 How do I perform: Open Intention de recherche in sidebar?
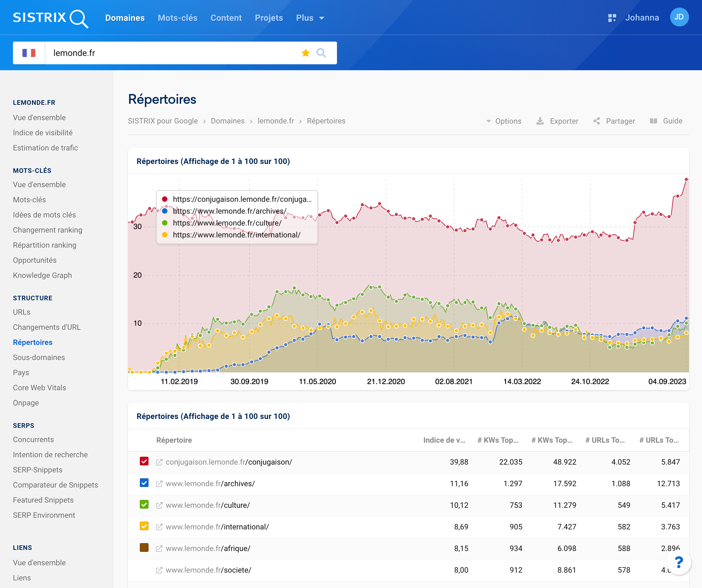click(50, 455)
